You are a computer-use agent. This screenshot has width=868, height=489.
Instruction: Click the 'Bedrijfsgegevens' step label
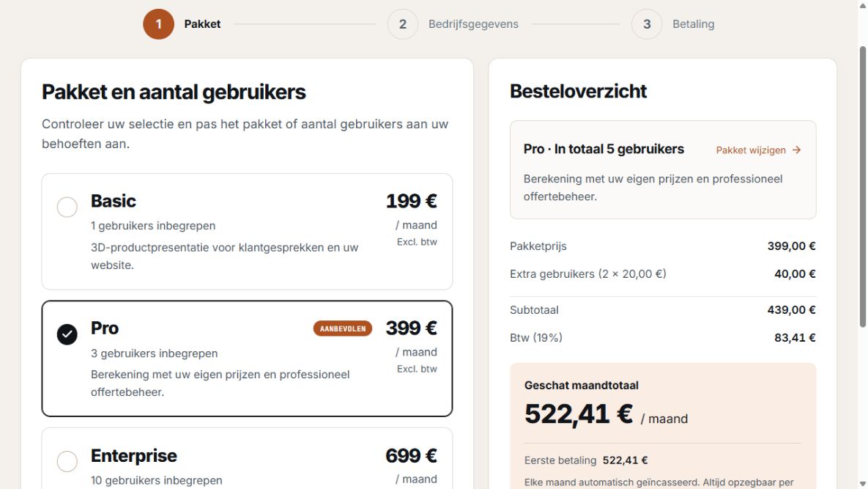pos(473,23)
